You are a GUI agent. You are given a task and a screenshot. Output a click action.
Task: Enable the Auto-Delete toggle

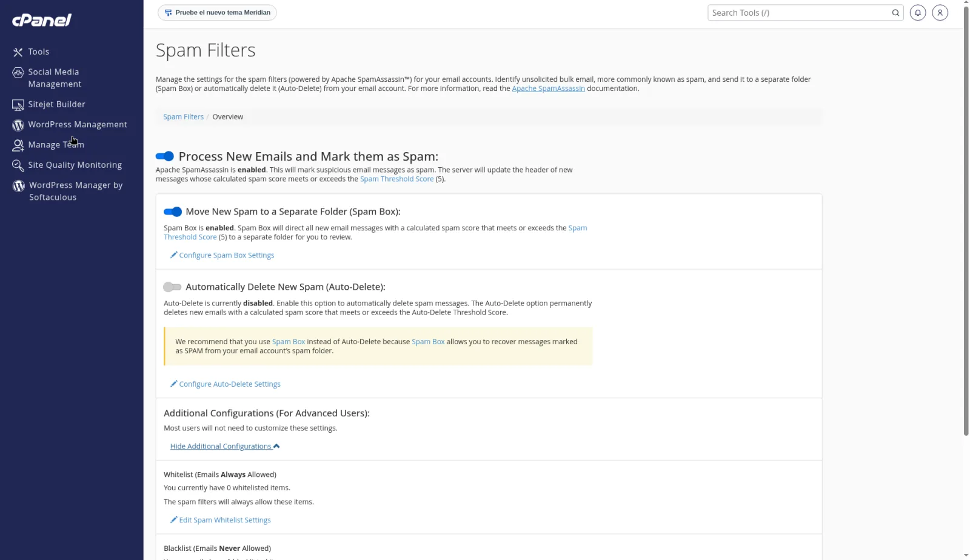click(172, 287)
